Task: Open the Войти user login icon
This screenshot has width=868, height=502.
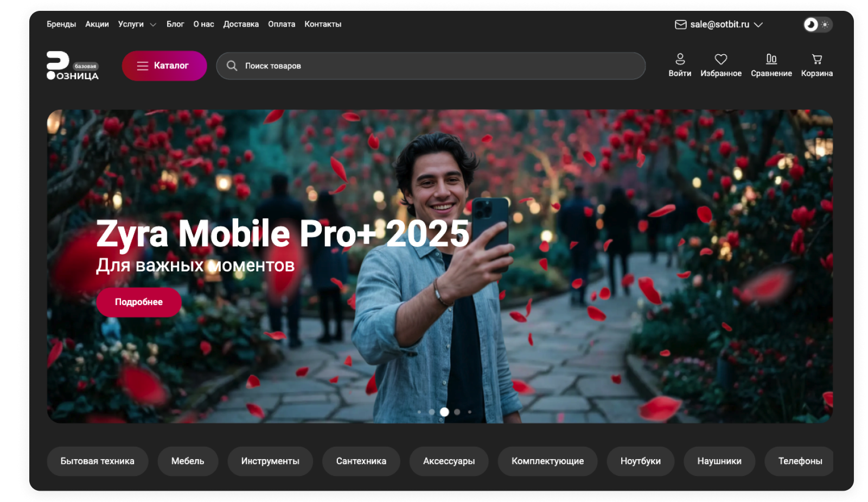Action: [x=680, y=59]
